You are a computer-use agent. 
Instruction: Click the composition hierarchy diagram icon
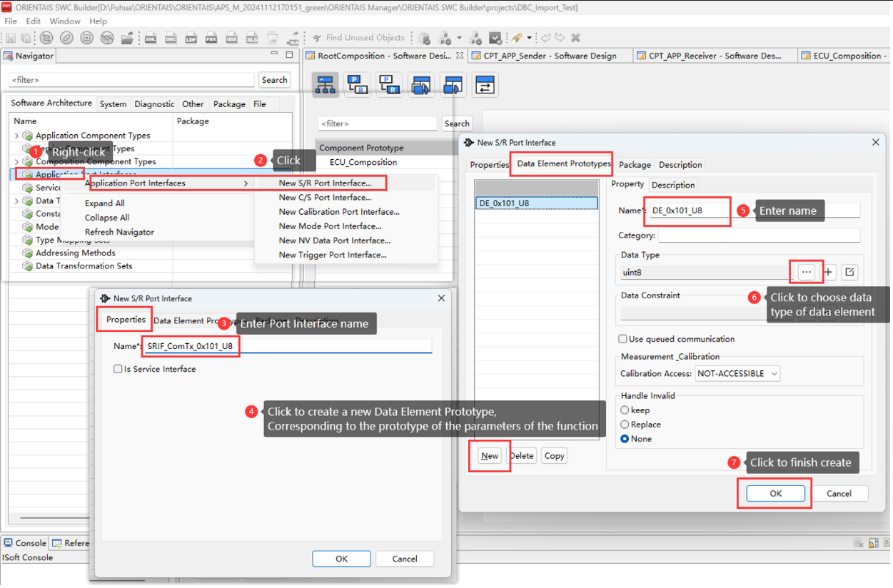(x=326, y=85)
